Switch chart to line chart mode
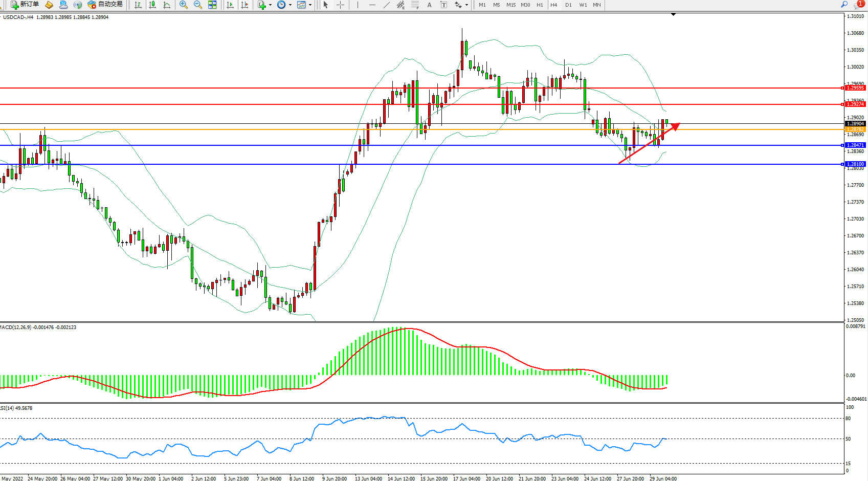 coord(167,5)
